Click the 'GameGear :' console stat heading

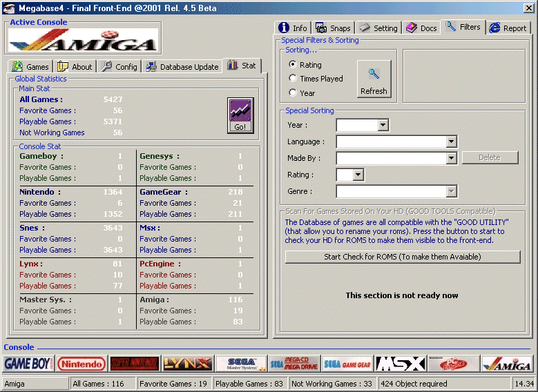pos(164,192)
